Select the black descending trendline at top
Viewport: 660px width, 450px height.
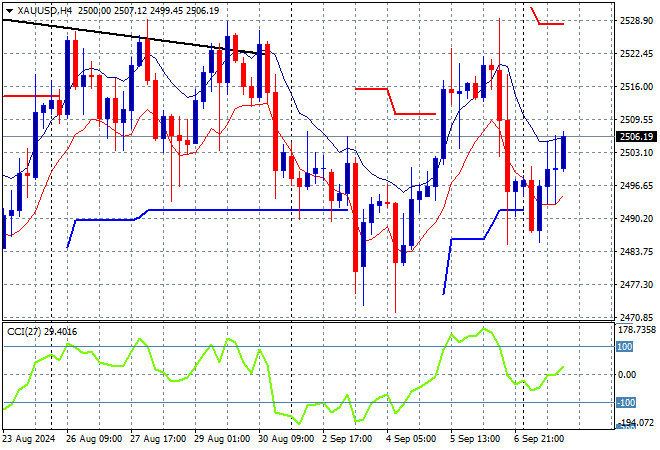pyautogui.click(x=135, y=37)
